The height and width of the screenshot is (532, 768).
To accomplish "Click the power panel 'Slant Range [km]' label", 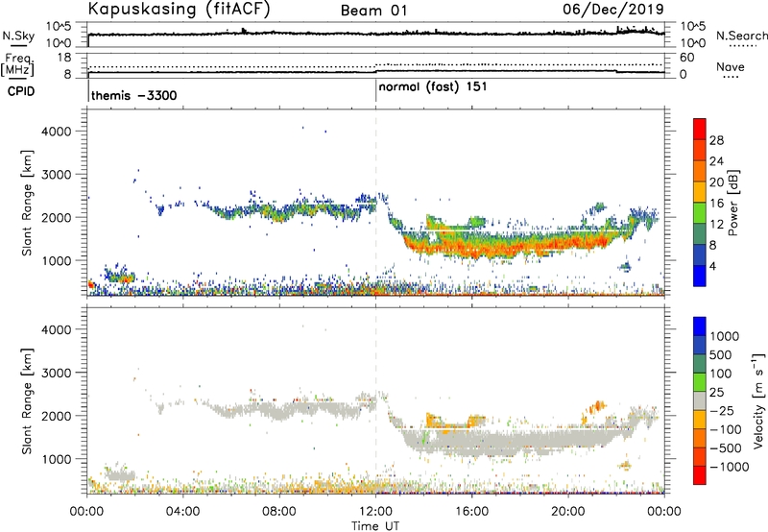I will 27,203.
